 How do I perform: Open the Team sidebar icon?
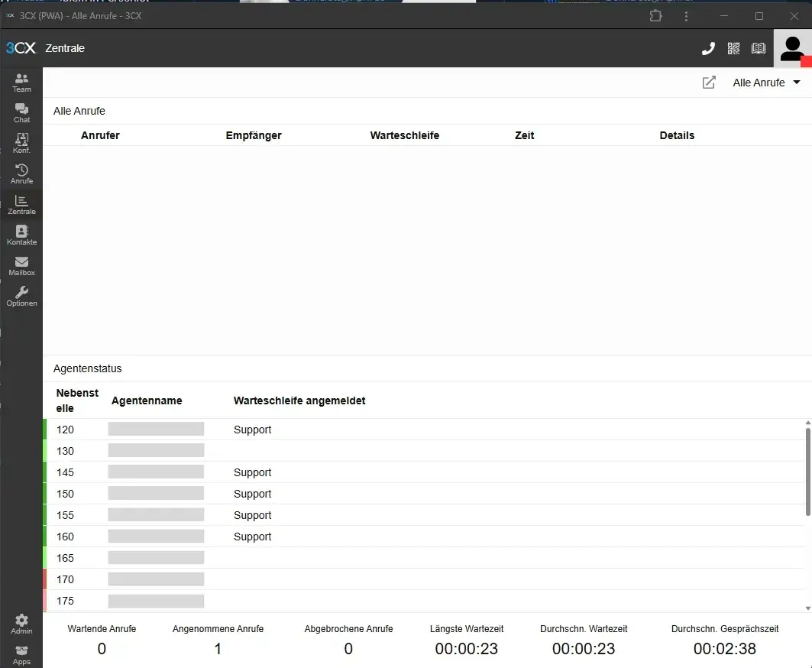coord(21,83)
